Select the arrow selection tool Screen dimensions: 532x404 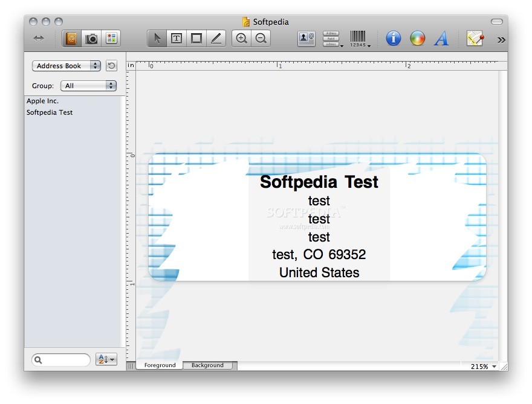pyautogui.click(x=156, y=38)
